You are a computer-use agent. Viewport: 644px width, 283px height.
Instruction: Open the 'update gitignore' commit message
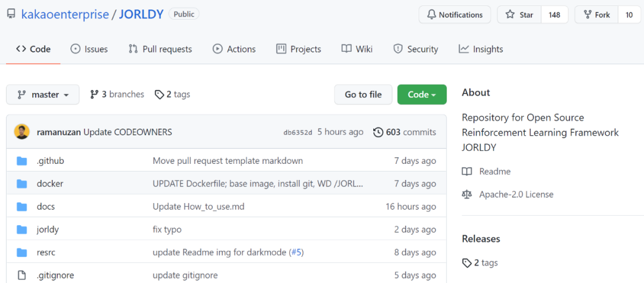tap(185, 275)
